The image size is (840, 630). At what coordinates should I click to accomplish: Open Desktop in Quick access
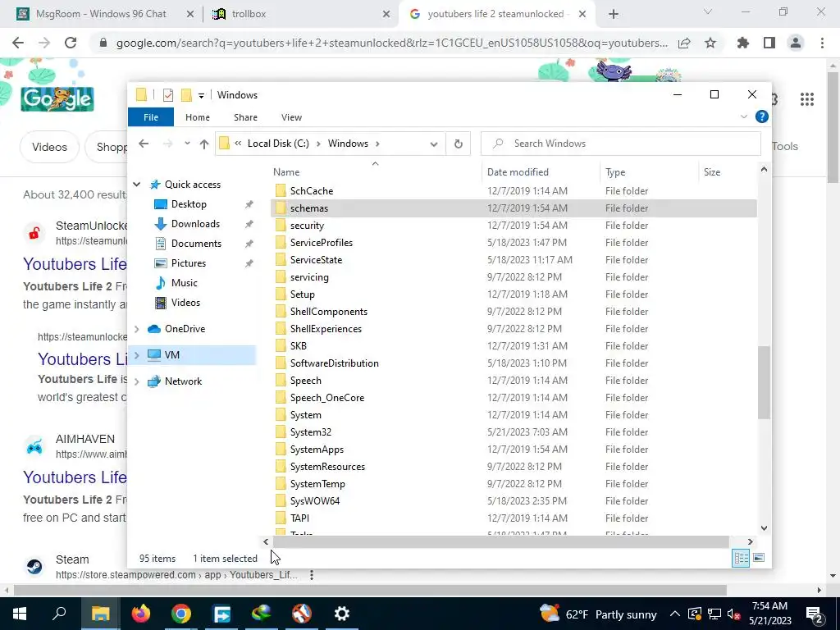189,204
